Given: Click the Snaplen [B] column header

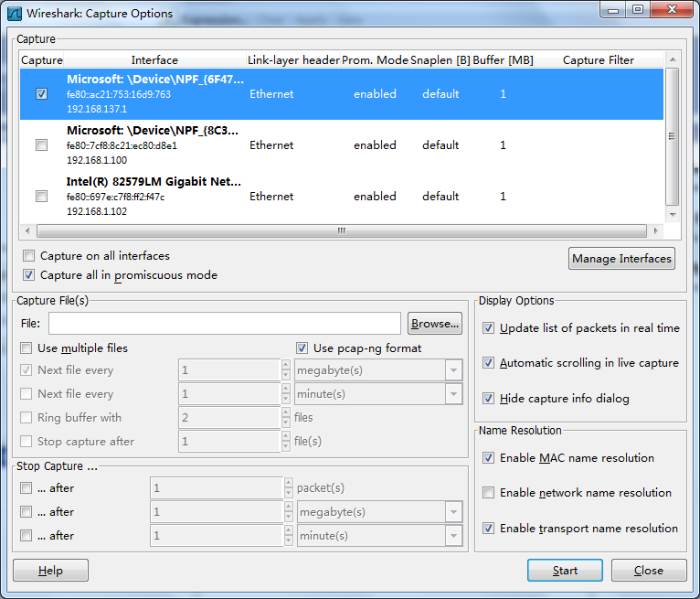Looking at the screenshot, I should (440, 60).
